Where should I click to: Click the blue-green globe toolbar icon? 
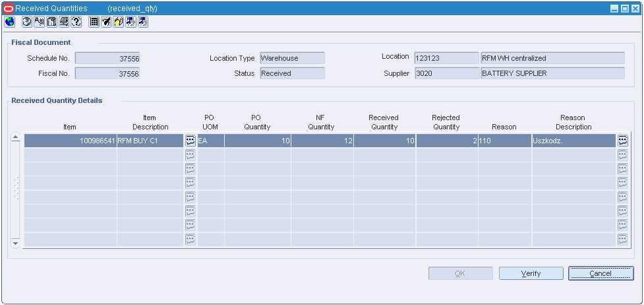[x=9, y=22]
